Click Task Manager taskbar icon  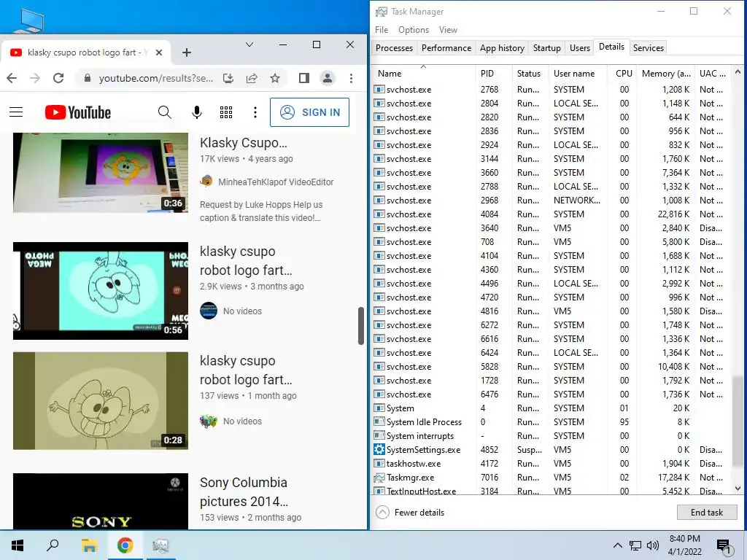coord(160,545)
